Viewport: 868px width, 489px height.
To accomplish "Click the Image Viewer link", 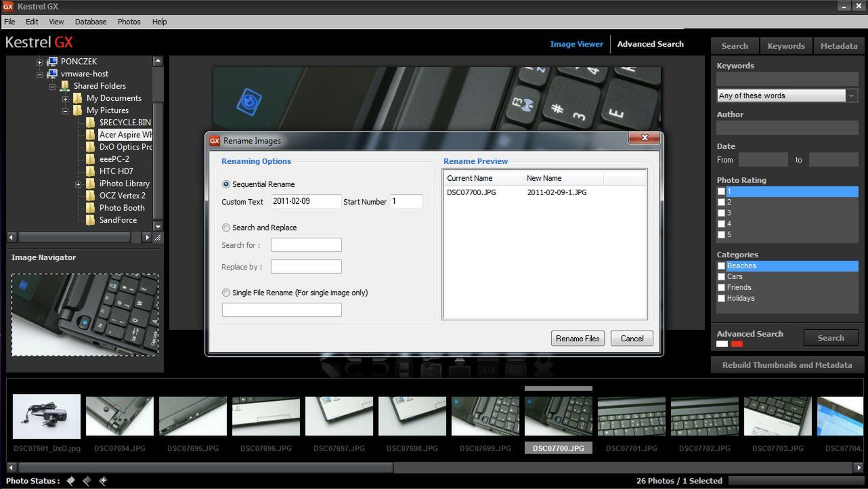I will (576, 44).
